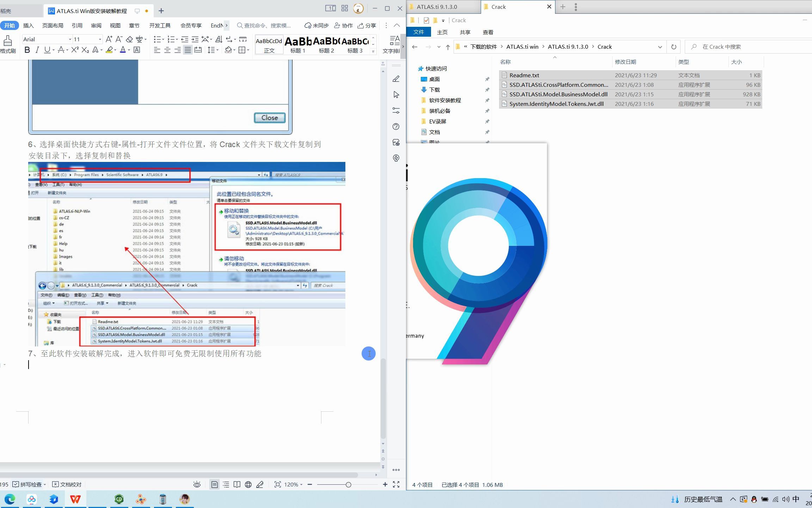Click 下载的软件 in Explorer breadcrumb
812x508 pixels.
pos(484,47)
